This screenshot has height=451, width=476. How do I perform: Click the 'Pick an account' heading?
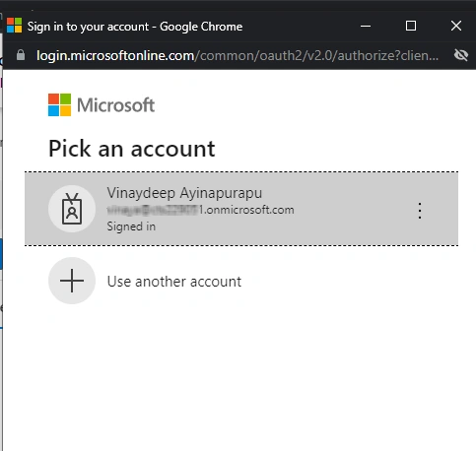131,149
